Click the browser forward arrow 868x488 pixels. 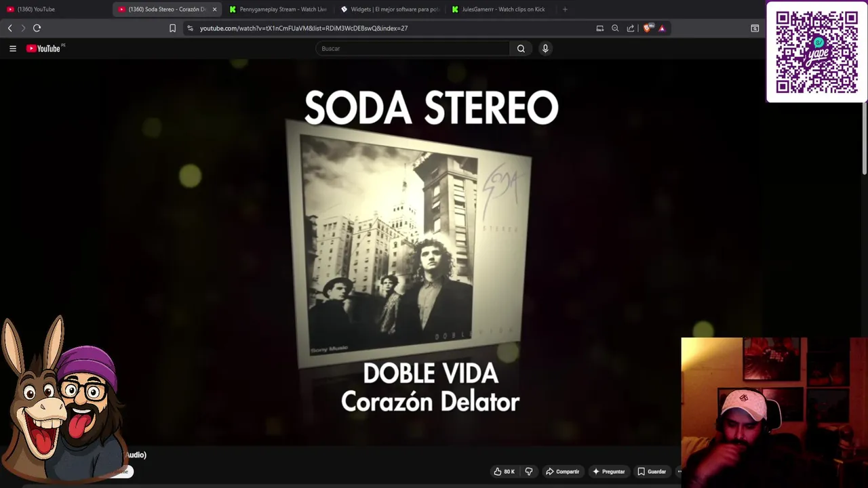[23, 28]
